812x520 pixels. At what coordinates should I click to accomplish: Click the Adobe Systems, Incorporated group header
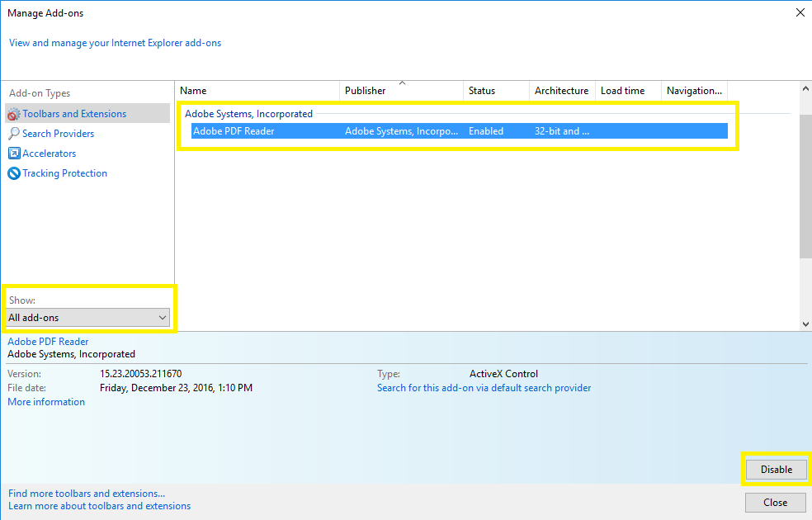click(248, 113)
